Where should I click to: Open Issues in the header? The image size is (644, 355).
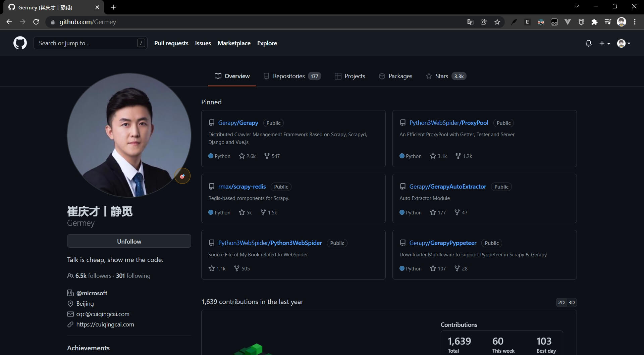203,43
